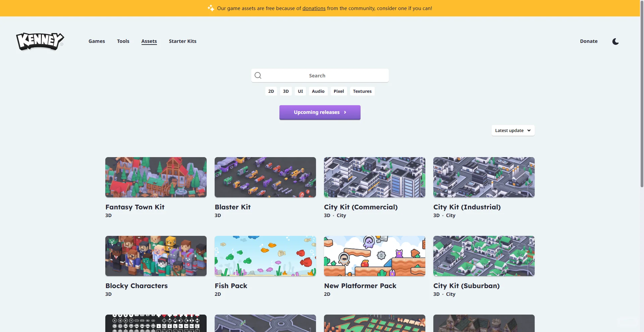Click the Donate link in the header
This screenshot has width=644, height=332.
tap(589, 41)
